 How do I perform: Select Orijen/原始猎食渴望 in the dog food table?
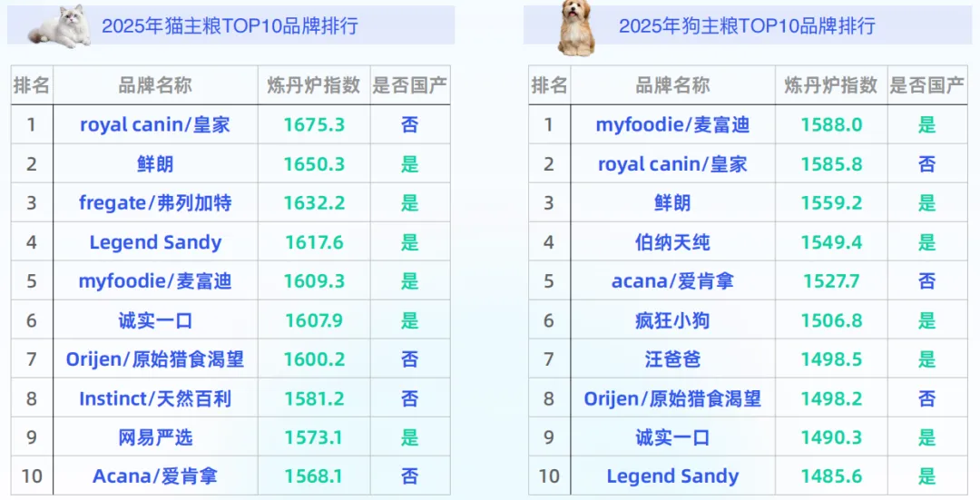coord(672,398)
